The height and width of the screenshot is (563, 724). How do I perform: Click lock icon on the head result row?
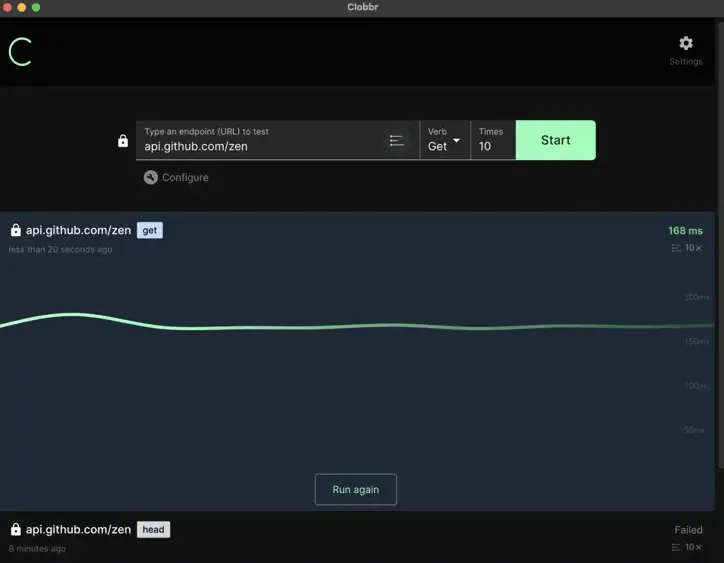point(16,529)
